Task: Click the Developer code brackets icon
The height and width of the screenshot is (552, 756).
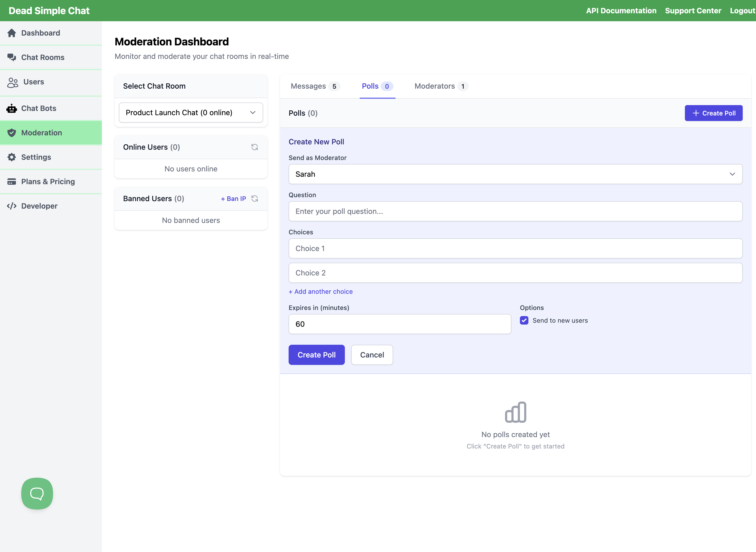Action: coord(12,206)
